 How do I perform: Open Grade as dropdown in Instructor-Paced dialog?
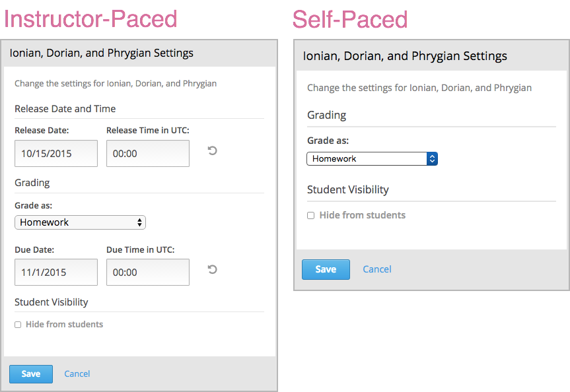point(80,222)
